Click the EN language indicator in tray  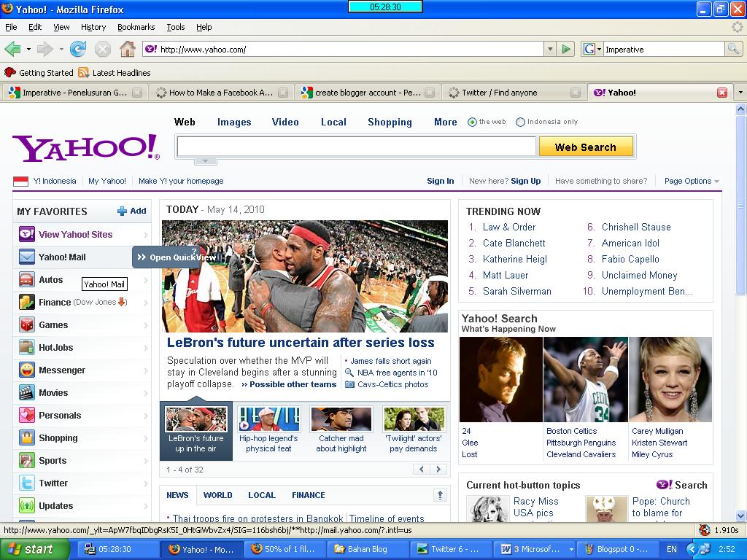(671, 549)
